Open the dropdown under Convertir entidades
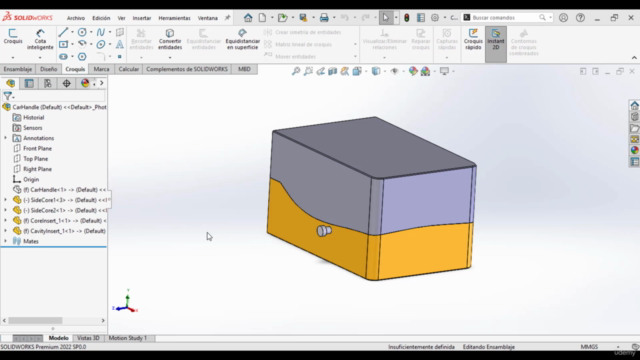This screenshot has width=640, height=360. (170, 58)
